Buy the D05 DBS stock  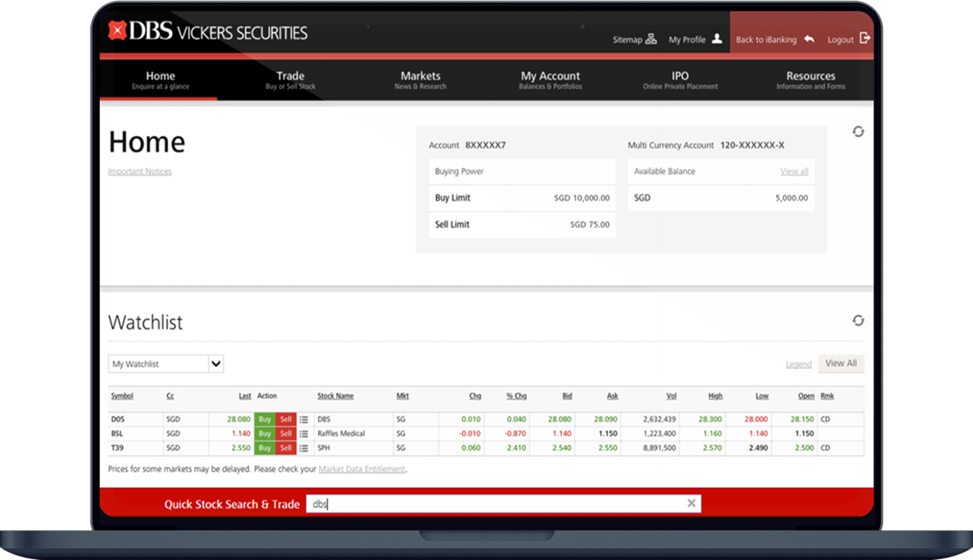(x=265, y=419)
